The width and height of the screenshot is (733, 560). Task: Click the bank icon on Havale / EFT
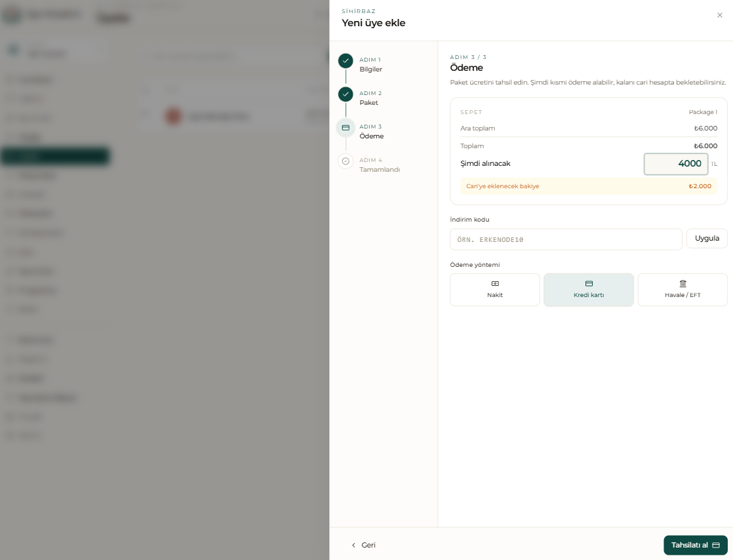coord(683,284)
